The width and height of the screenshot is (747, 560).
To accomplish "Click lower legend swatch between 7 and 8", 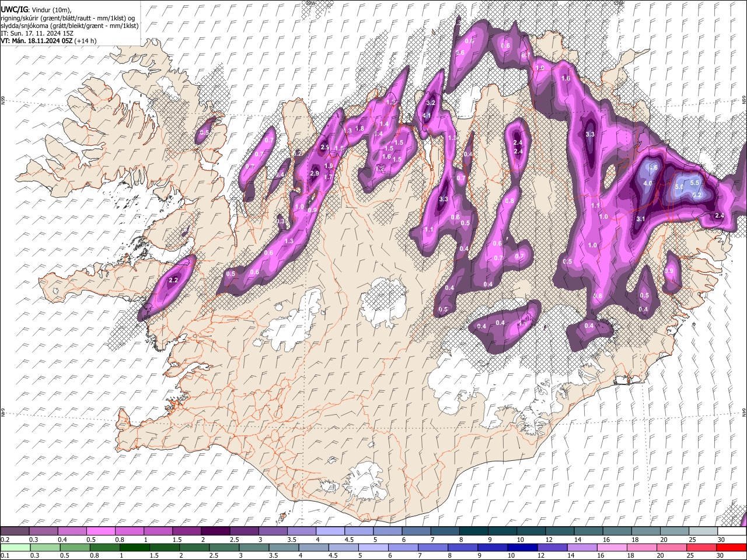I will 432,547.
